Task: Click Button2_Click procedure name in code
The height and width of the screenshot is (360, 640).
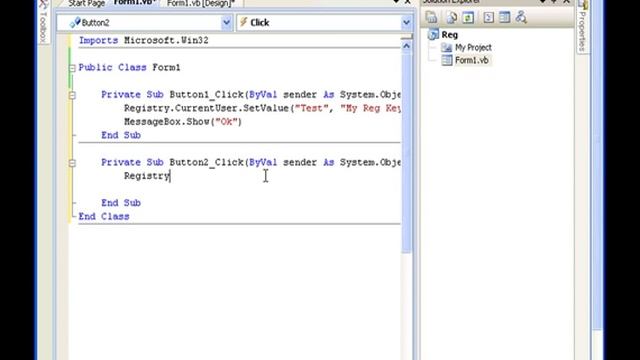Action: (x=207, y=162)
